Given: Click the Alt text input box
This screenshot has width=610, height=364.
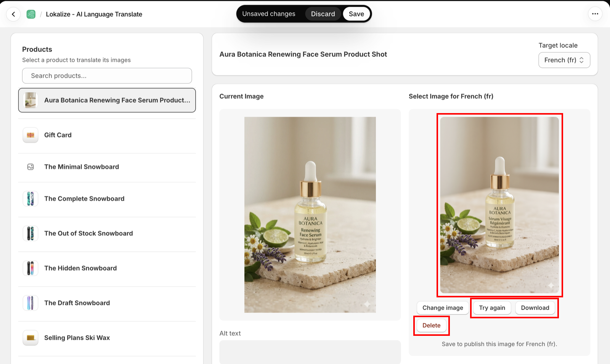Looking at the screenshot, I should [310, 352].
